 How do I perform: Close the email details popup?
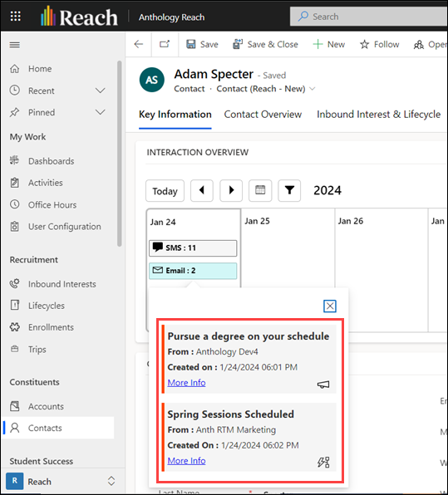pos(330,306)
